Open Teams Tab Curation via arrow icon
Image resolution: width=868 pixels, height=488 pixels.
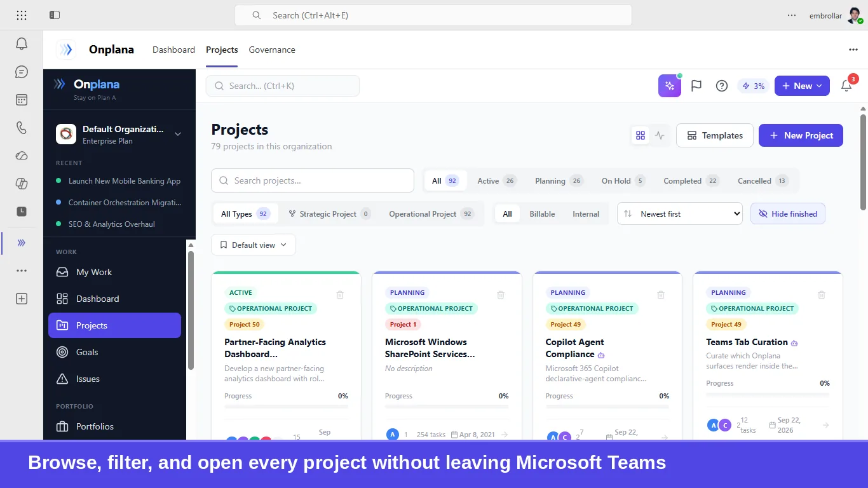pos(826,425)
